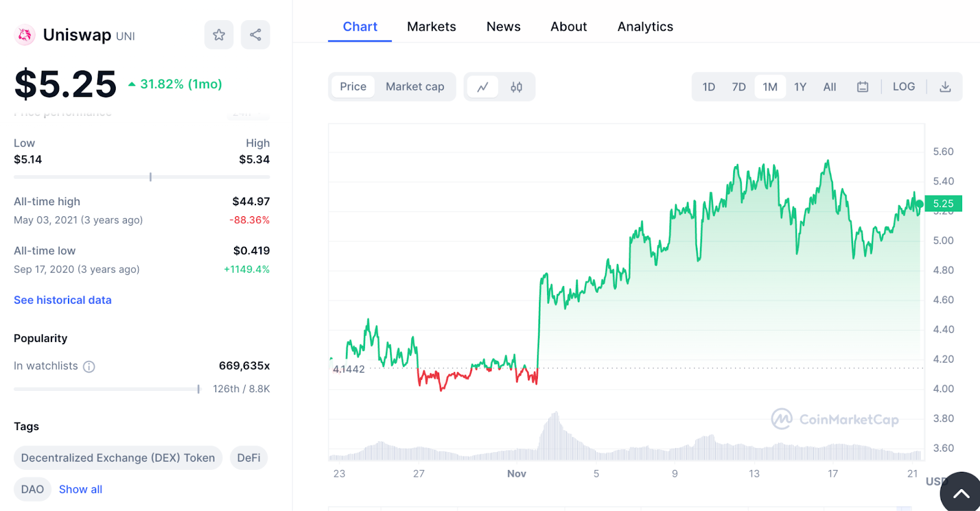Viewport: 980px width, 511px height.
Task: Click the +1149.4% all-time low change
Action: coord(247,269)
